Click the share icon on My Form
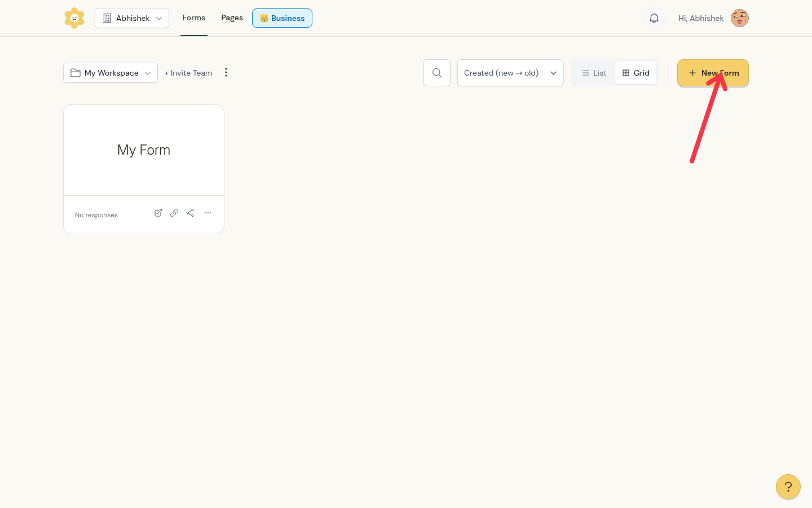Screen dimensions: 812x508 click(x=190, y=213)
